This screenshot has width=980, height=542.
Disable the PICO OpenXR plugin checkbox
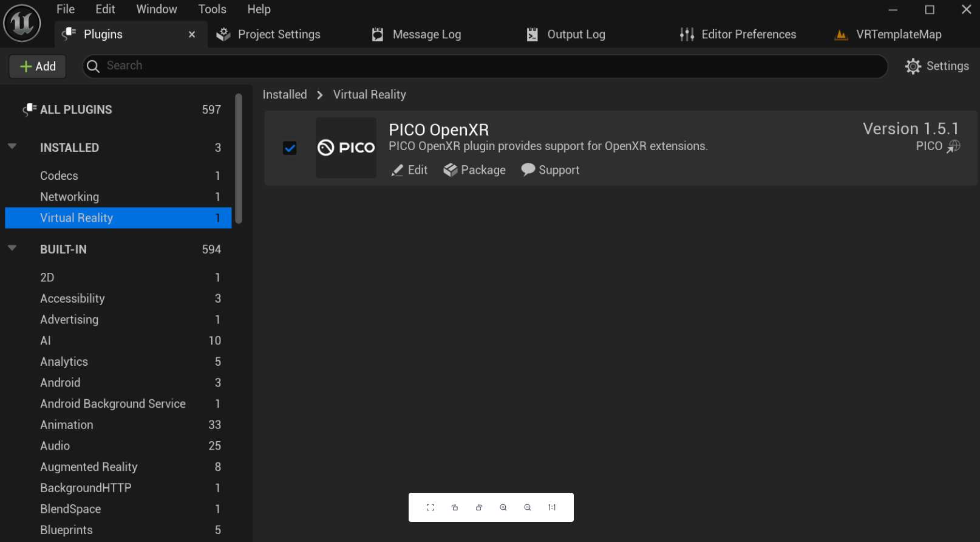290,148
